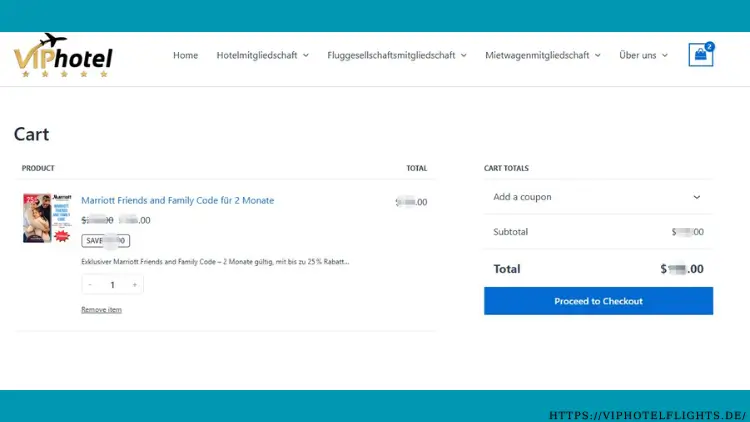The width and height of the screenshot is (750, 422).
Task: Open Mietwagenmitgliedschaft menu
Action: coord(537,55)
